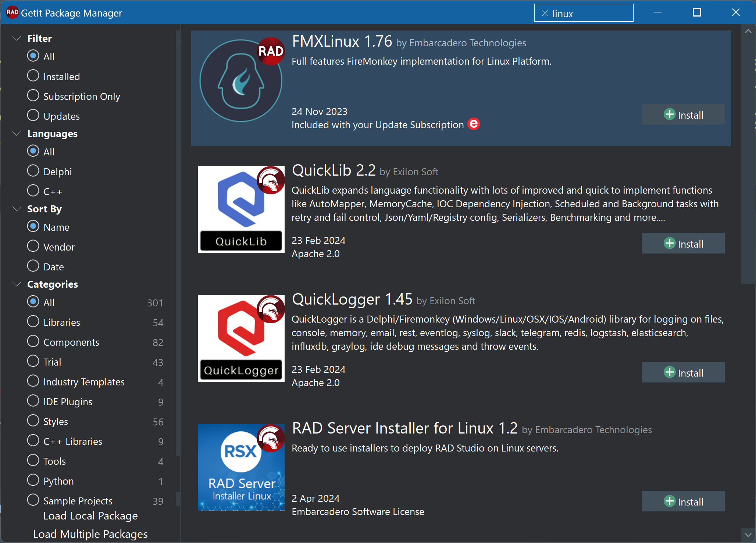
Task: Install QuickLib 2.2
Action: (x=683, y=244)
